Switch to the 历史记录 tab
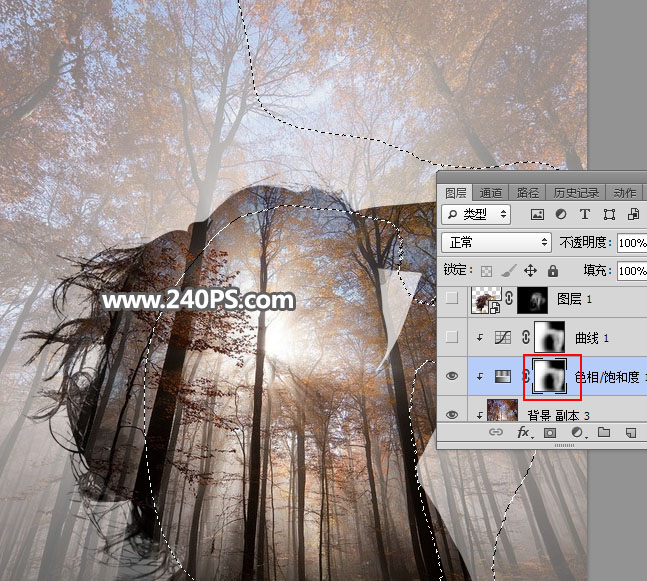 (x=576, y=193)
